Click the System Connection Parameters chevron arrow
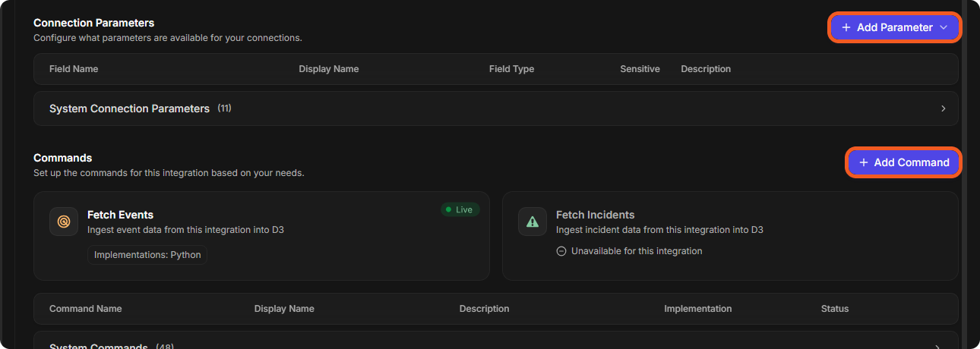This screenshot has width=980, height=349. click(944, 108)
